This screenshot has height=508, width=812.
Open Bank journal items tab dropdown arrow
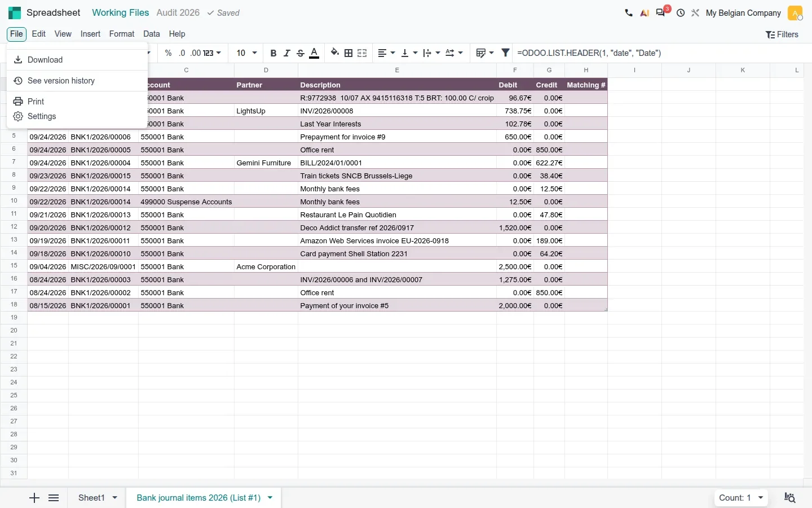click(270, 498)
